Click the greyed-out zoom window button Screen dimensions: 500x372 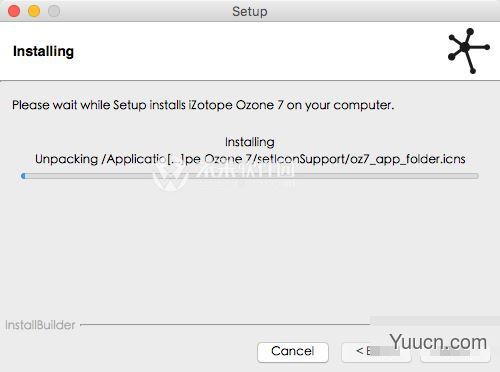[x=54, y=11]
